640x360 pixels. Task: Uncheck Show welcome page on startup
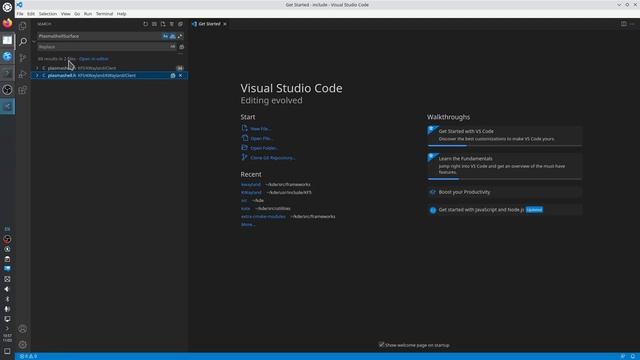(x=381, y=345)
